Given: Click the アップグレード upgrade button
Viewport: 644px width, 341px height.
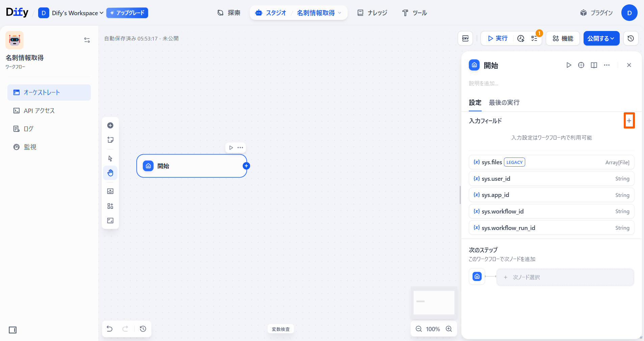Looking at the screenshot, I should pos(127,13).
